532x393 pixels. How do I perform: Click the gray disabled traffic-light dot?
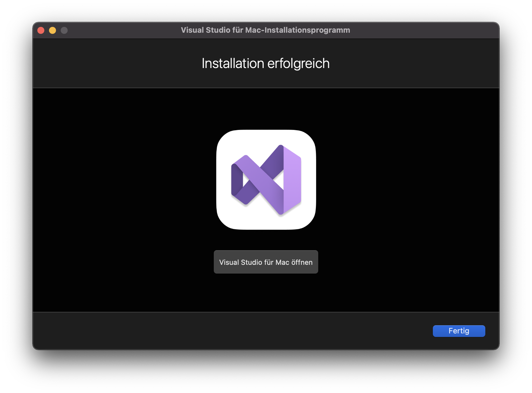coord(64,30)
